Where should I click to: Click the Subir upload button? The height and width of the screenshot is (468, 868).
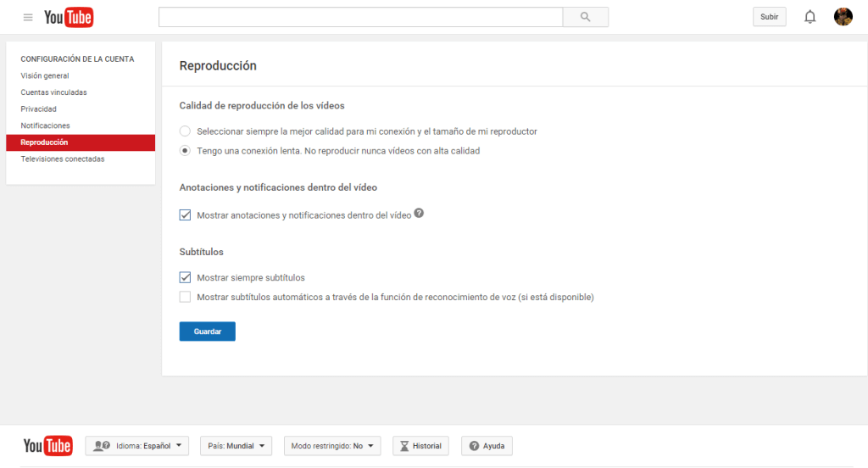pos(769,17)
